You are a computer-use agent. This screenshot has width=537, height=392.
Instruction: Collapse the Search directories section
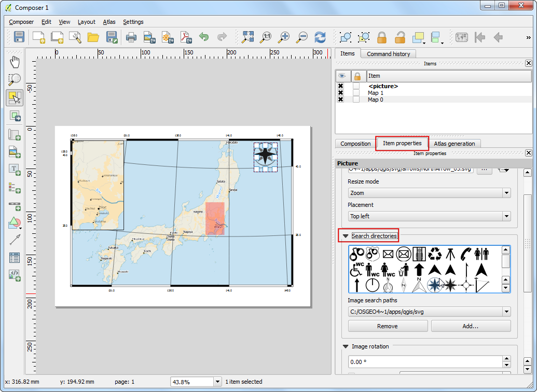pyautogui.click(x=346, y=236)
